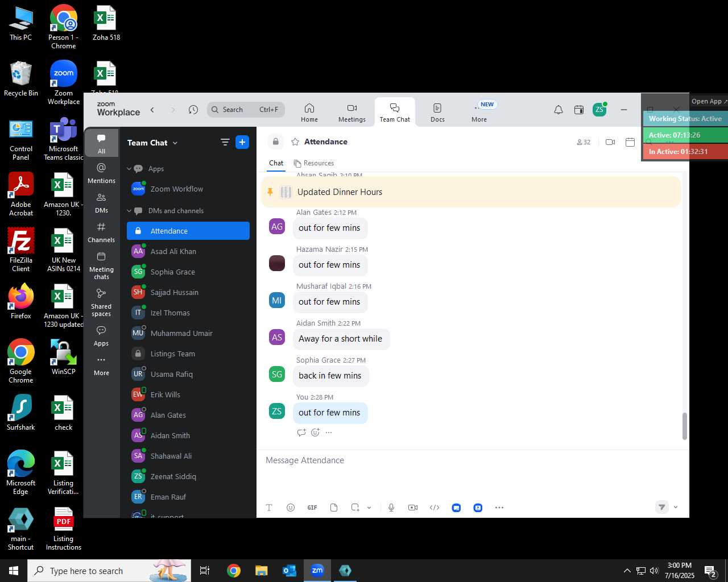The image size is (728, 582).
Task: Open Shared spaces in sidebar
Action: tap(101, 302)
